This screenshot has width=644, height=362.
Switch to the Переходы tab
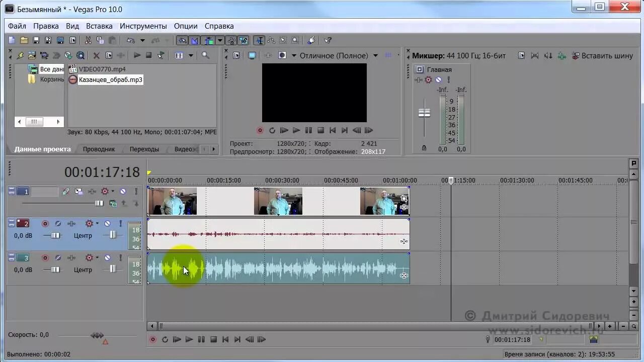tap(144, 149)
